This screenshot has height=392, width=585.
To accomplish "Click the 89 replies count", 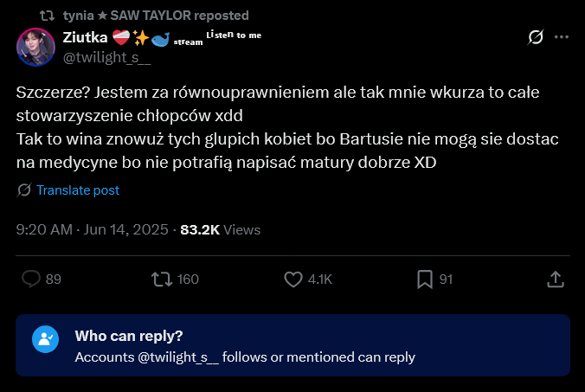I will click(53, 279).
